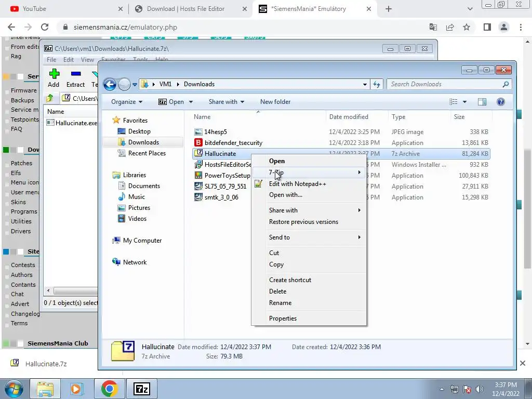The image size is (532, 399).
Task: Click the Chrome address bar URL
Action: tap(125, 27)
